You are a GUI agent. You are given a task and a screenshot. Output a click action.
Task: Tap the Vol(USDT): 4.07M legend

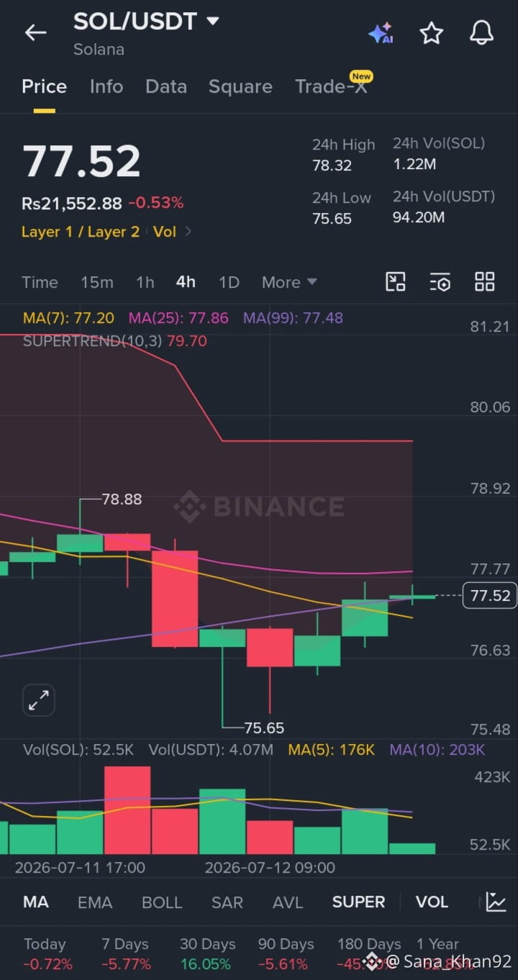(x=211, y=750)
